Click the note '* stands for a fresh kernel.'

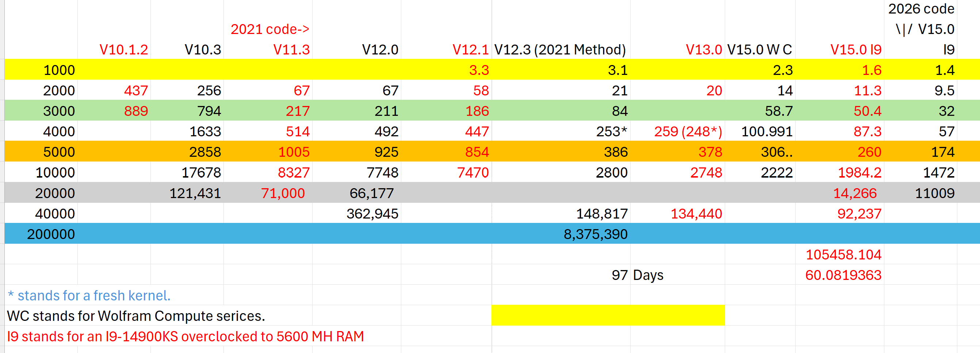[x=89, y=296]
